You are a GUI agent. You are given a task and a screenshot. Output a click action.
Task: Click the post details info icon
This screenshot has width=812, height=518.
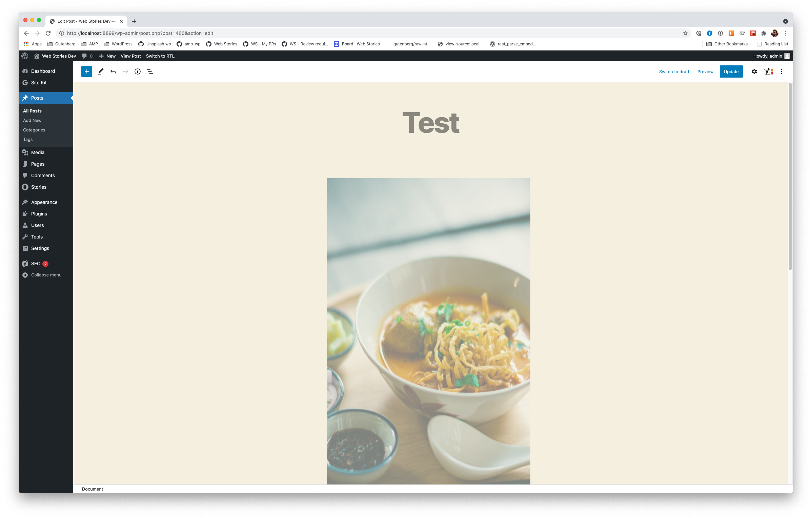tap(137, 71)
